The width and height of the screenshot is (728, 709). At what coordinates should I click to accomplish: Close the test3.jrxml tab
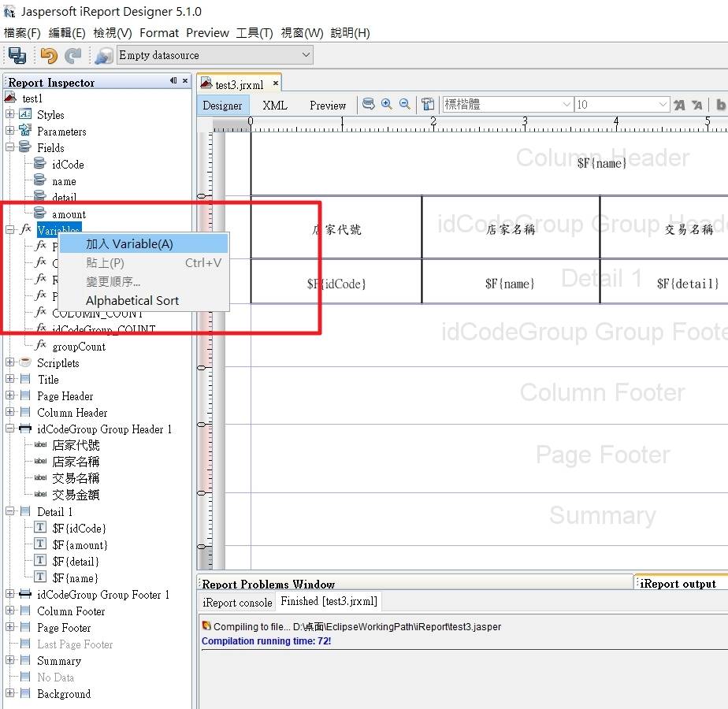pyautogui.click(x=275, y=84)
